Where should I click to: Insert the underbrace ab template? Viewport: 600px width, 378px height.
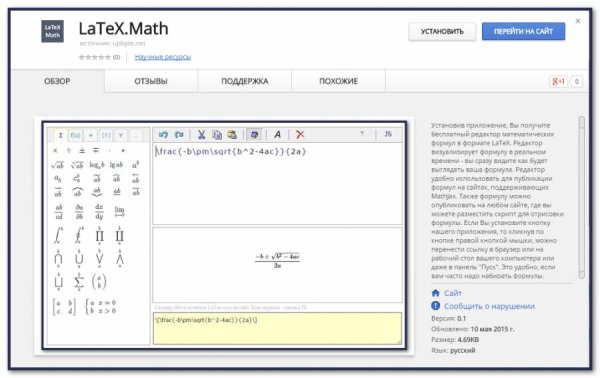tap(97, 192)
